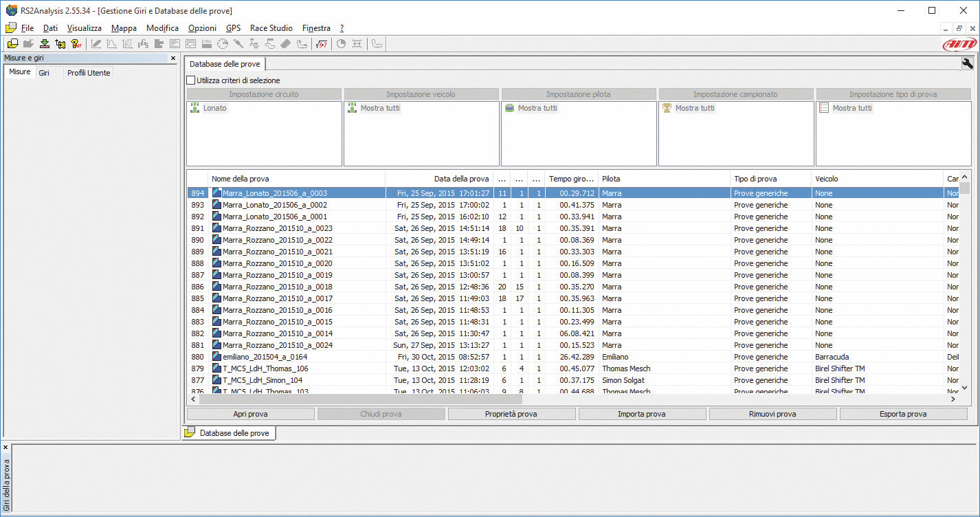This screenshot has width=980, height=517.
Task: Select the row T_MC5_LdH_Simon_104
Action: pos(573,380)
